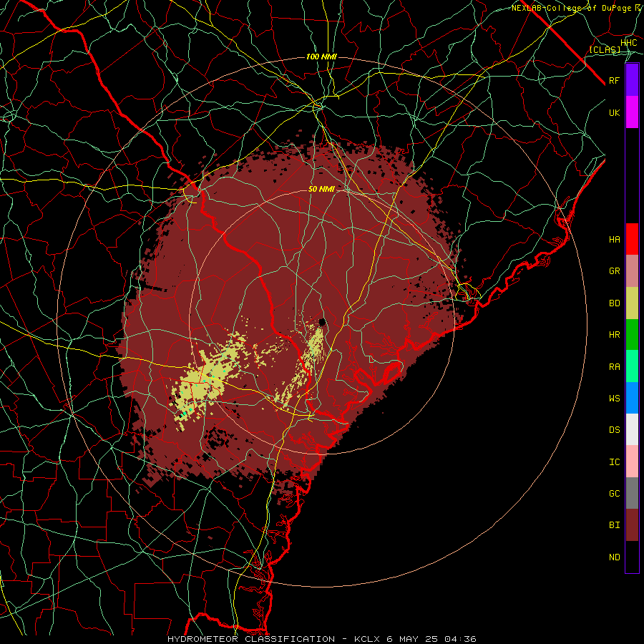Screen dimensions: 644x644
Task: Click the BI dark red legend swatch
Action: [632, 525]
